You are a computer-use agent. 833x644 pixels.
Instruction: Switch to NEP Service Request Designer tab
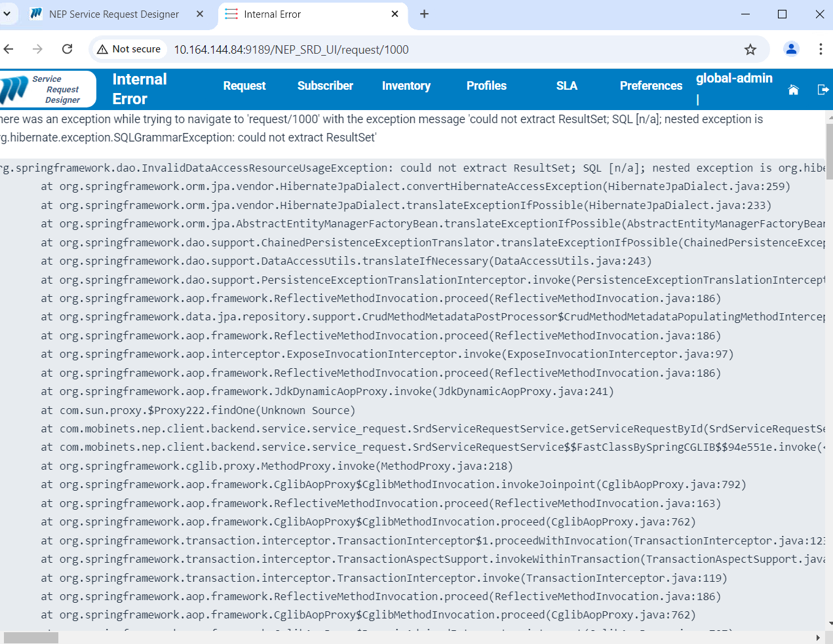(x=113, y=14)
